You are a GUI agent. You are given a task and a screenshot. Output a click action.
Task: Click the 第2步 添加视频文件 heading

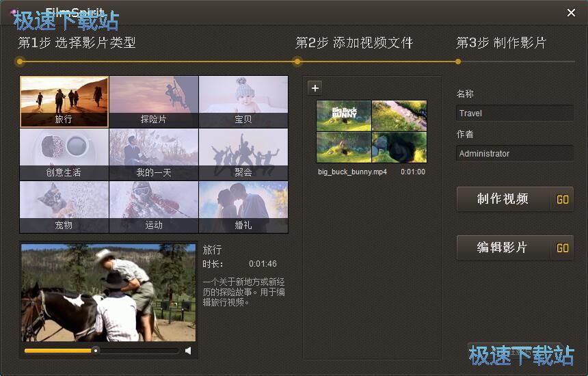354,43
